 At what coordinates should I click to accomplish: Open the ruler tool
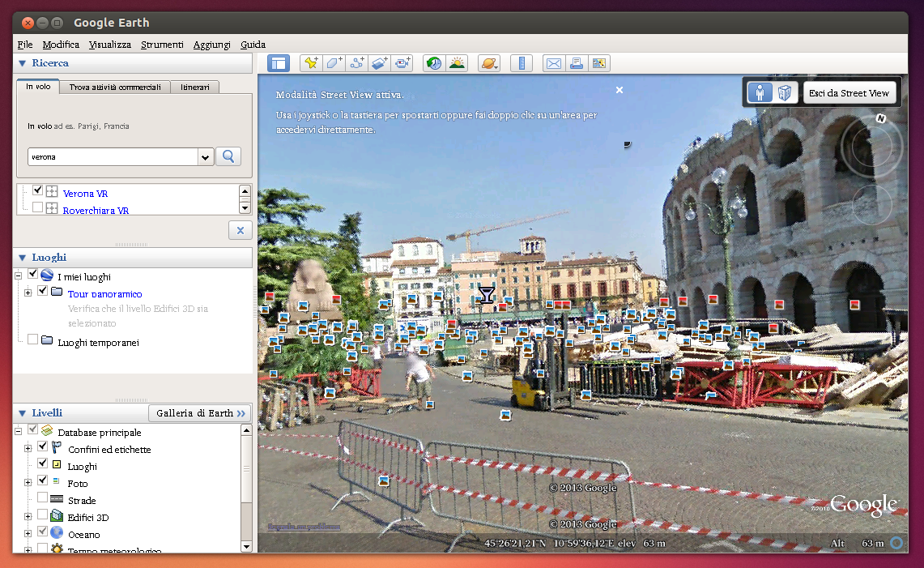click(x=522, y=63)
